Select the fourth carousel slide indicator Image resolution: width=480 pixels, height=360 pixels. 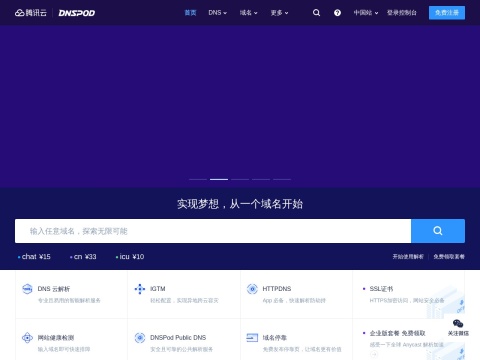pos(261,179)
